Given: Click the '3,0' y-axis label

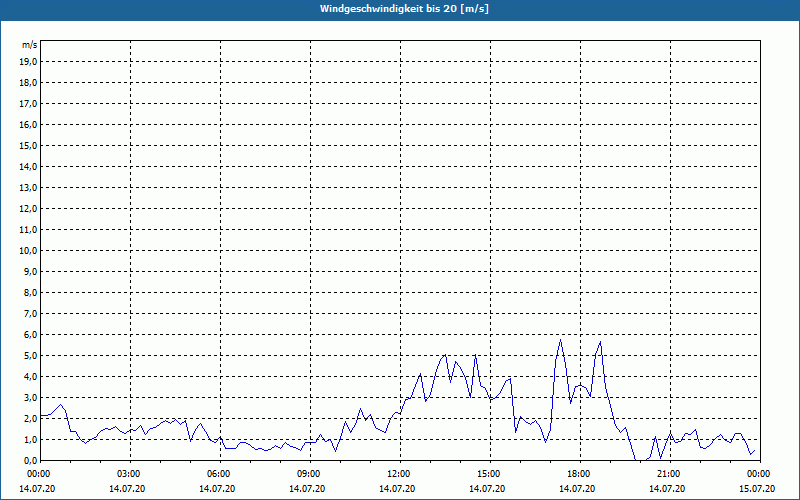Looking at the screenshot, I should 30,397.
